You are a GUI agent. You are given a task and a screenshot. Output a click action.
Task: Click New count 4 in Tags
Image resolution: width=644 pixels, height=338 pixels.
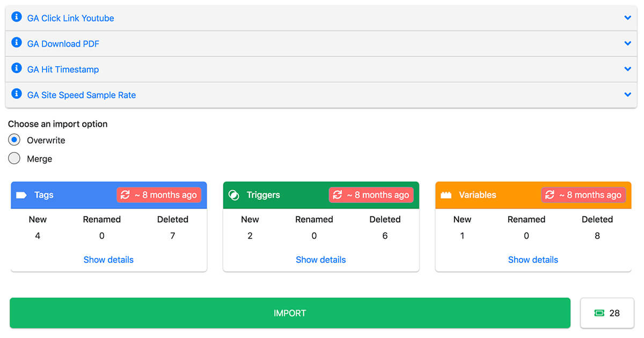38,235
